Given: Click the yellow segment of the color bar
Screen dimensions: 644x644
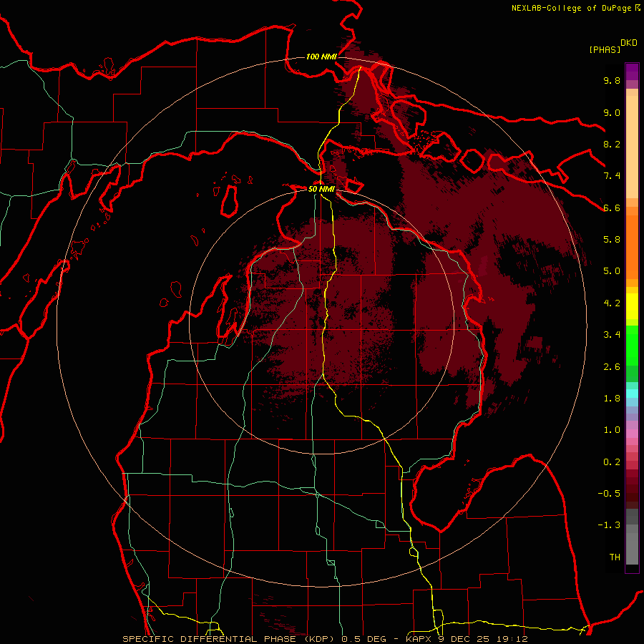Looking at the screenshot, I should tap(632, 306).
